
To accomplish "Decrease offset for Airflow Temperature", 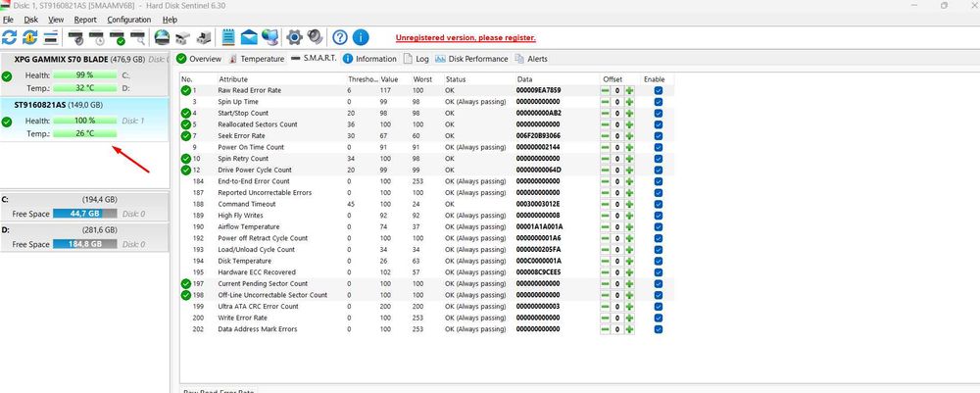I will point(605,226).
